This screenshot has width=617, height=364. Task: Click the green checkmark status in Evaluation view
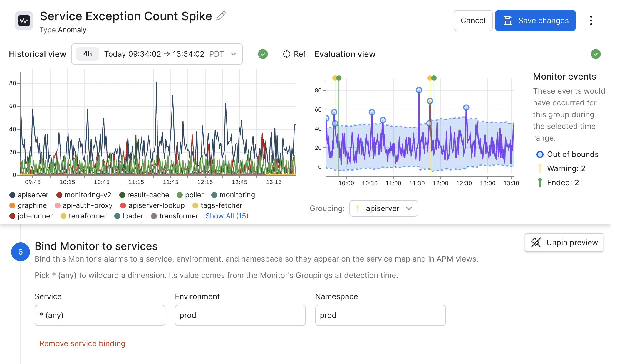point(596,54)
